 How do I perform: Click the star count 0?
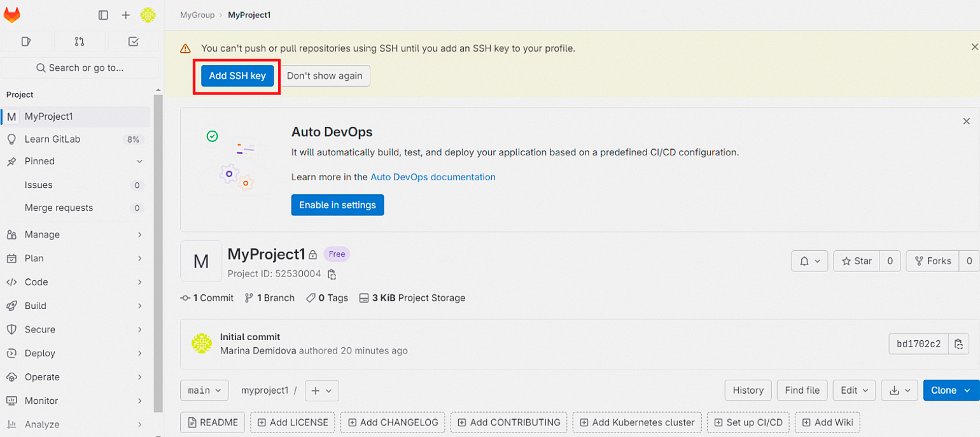[890, 261]
